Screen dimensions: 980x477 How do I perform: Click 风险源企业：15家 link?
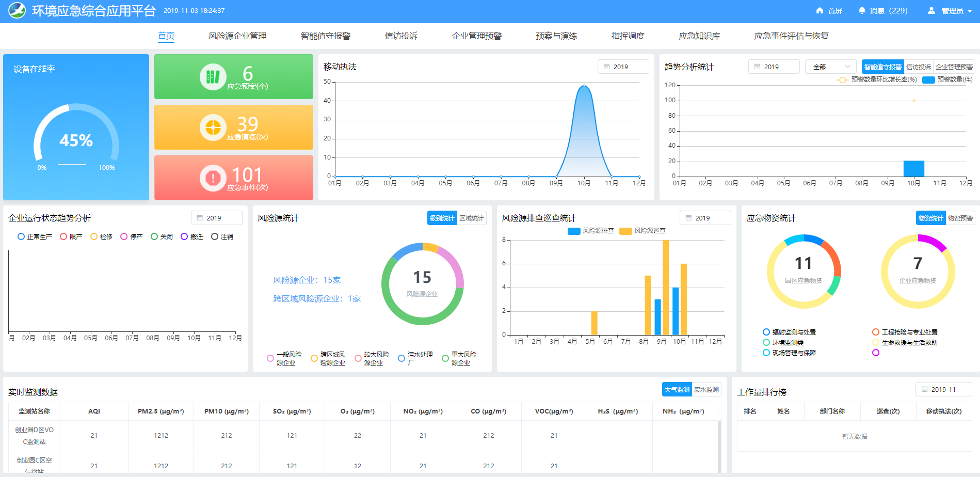[x=307, y=280]
